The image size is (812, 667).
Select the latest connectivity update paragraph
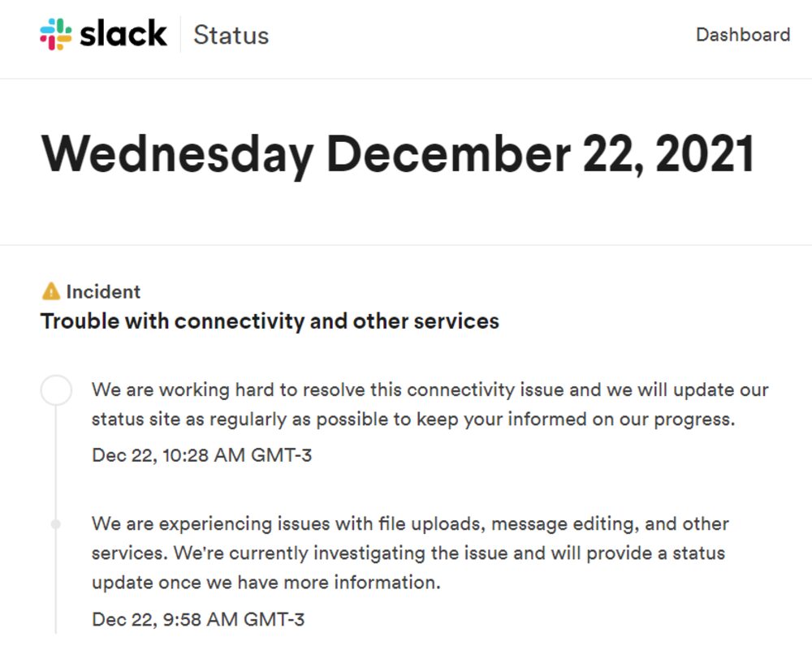[x=429, y=404]
